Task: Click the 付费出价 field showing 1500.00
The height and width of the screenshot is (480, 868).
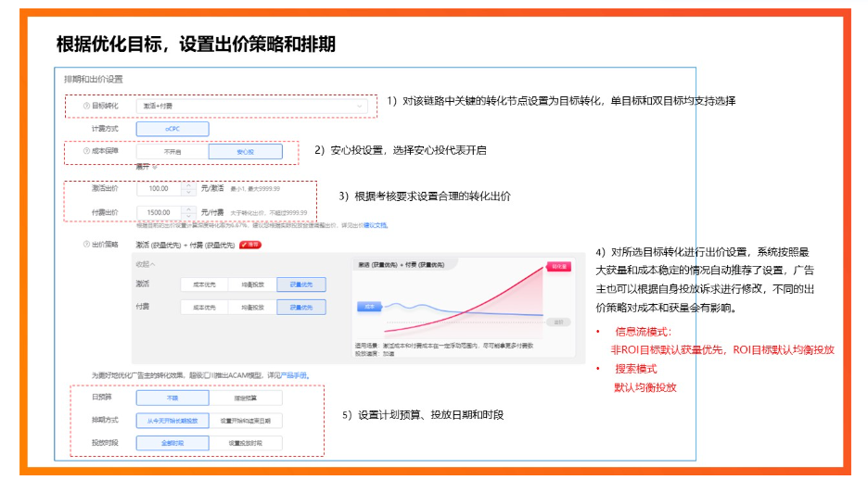Action: point(160,212)
